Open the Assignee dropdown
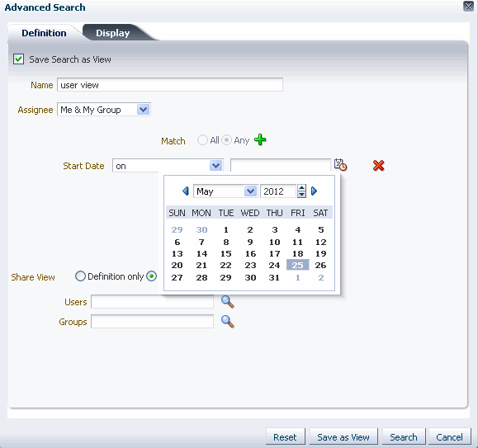This screenshot has width=478, height=448. (x=143, y=110)
